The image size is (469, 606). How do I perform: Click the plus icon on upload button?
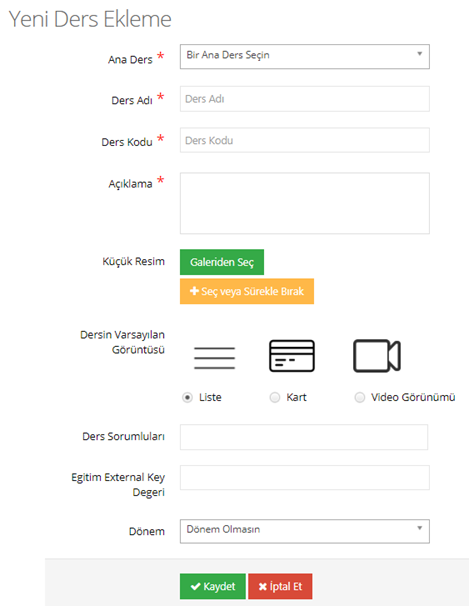[194, 291]
